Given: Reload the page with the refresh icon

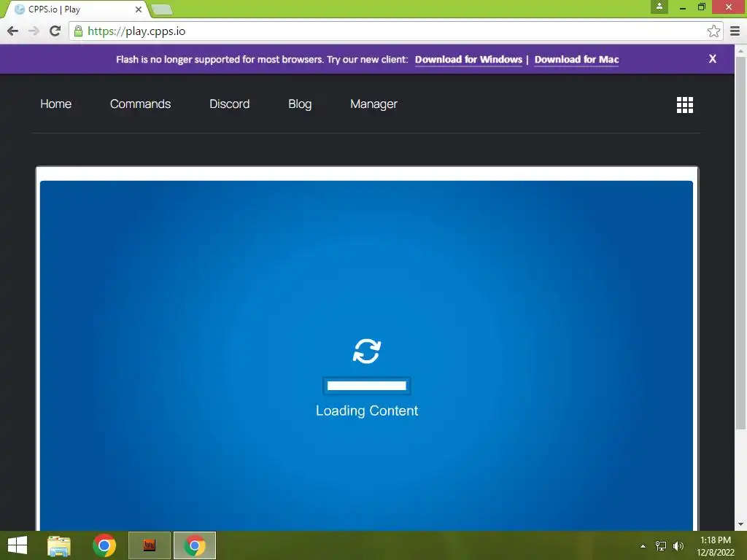Looking at the screenshot, I should [55, 31].
